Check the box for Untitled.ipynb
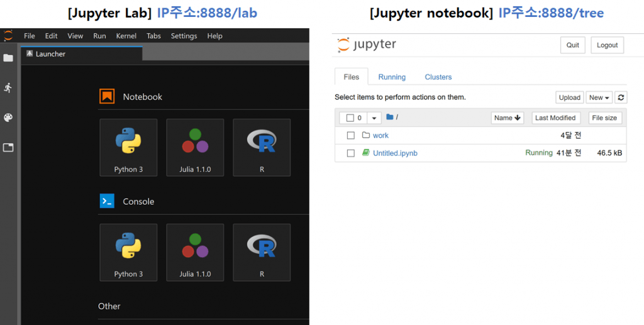This screenshot has height=325, width=644. click(x=351, y=153)
